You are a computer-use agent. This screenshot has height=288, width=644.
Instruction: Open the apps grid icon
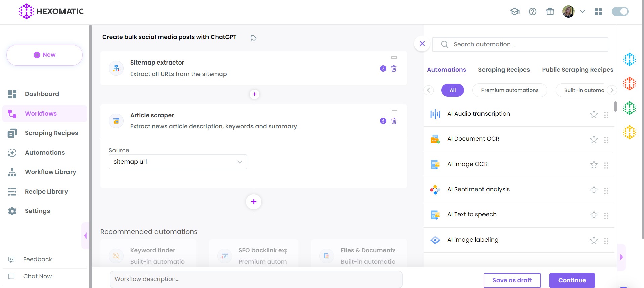(x=598, y=12)
